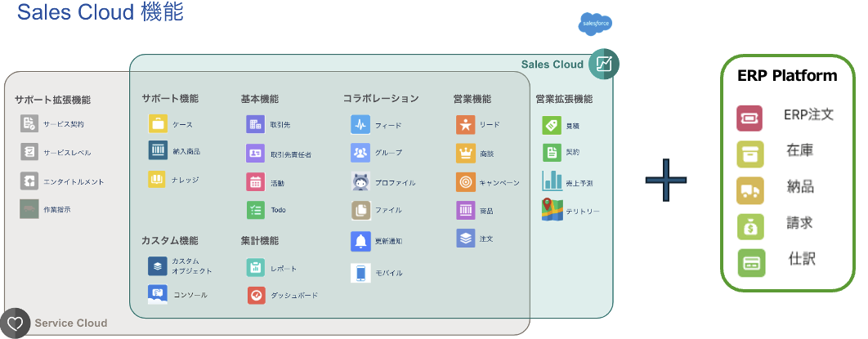Click the Sales Cloud 機能 title
This screenshot has height=339, width=868.
click(101, 11)
